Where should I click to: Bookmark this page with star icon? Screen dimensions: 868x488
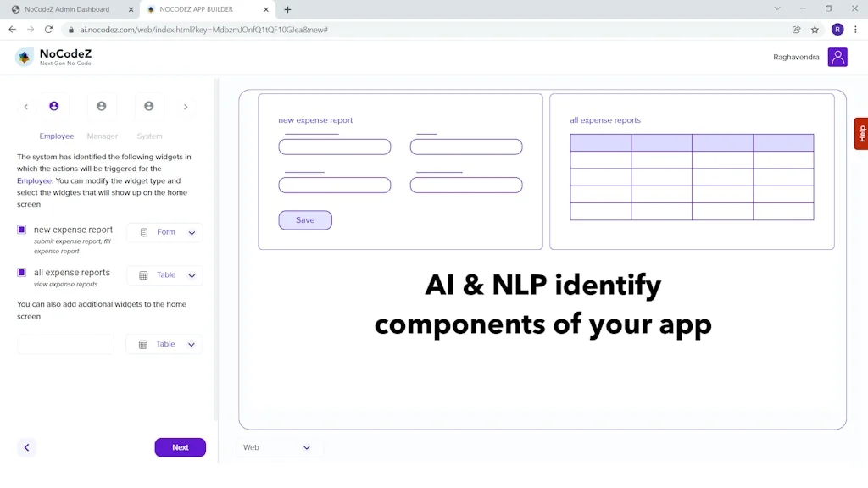(815, 30)
